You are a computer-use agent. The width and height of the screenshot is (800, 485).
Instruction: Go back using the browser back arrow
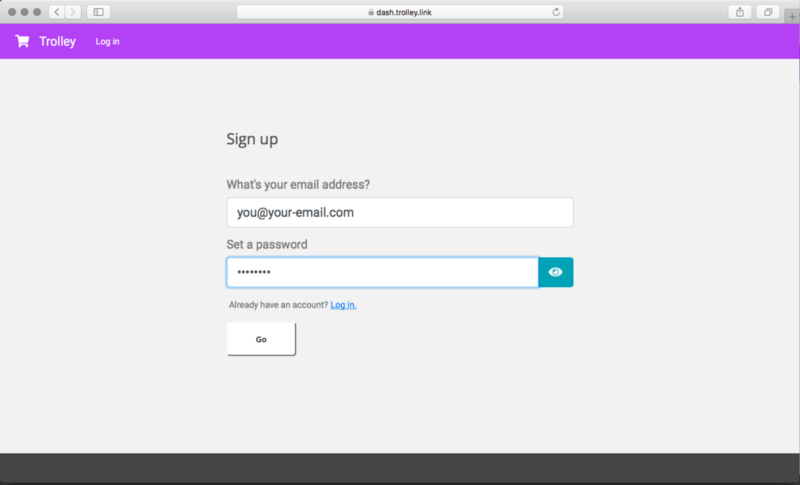pos(57,12)
